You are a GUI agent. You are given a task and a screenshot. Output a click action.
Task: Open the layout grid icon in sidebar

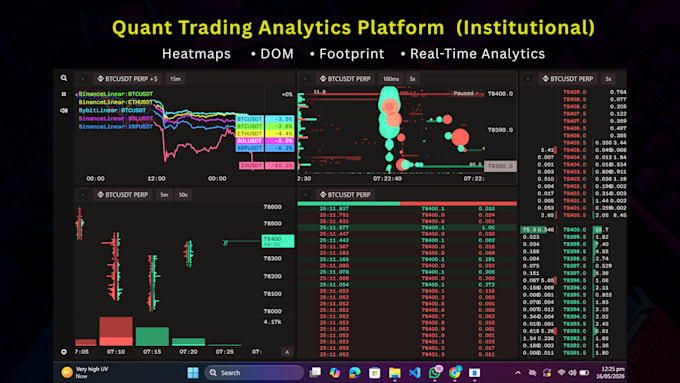pos(64,94)
